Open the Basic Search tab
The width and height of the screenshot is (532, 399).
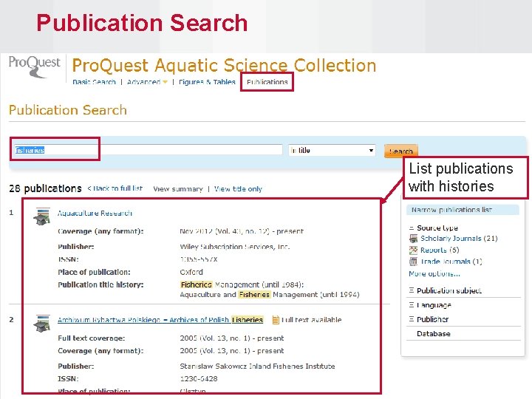click(x=94, y=82)
